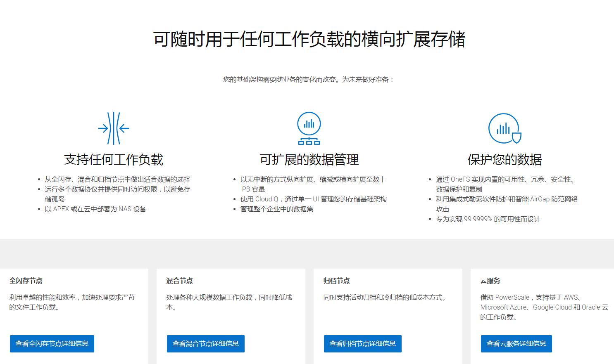Click the 99.9999% availability bullet point
Image resolution: width=614 pixels, height=364 pixels.
pos(488,219)
